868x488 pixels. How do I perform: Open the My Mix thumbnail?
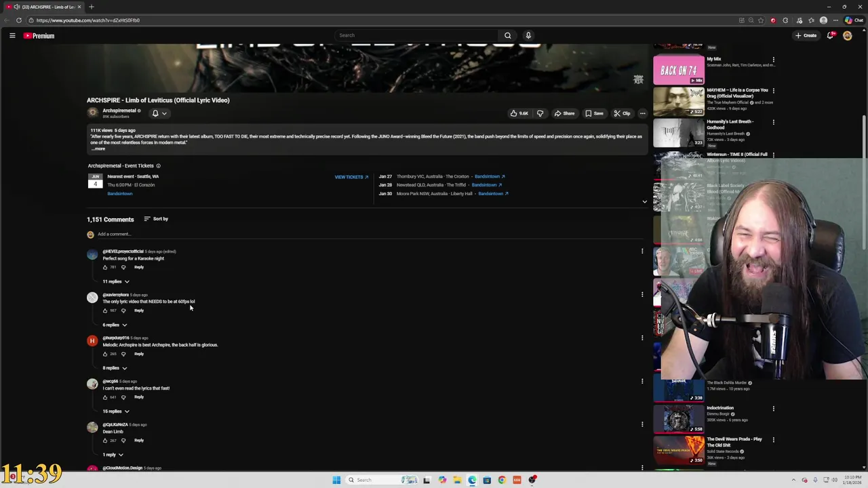pos(679,70)
